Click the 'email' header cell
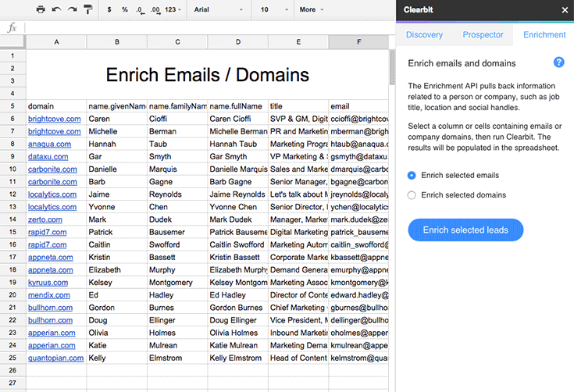The height and width of the screenshot is (392, 574). coord(358,106)
